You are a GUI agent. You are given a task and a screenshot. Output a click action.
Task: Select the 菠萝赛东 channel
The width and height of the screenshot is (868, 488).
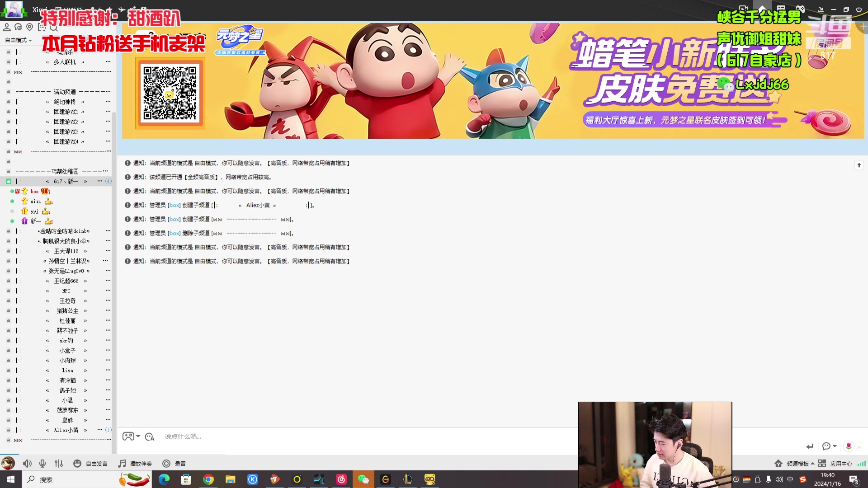(67, 410)
